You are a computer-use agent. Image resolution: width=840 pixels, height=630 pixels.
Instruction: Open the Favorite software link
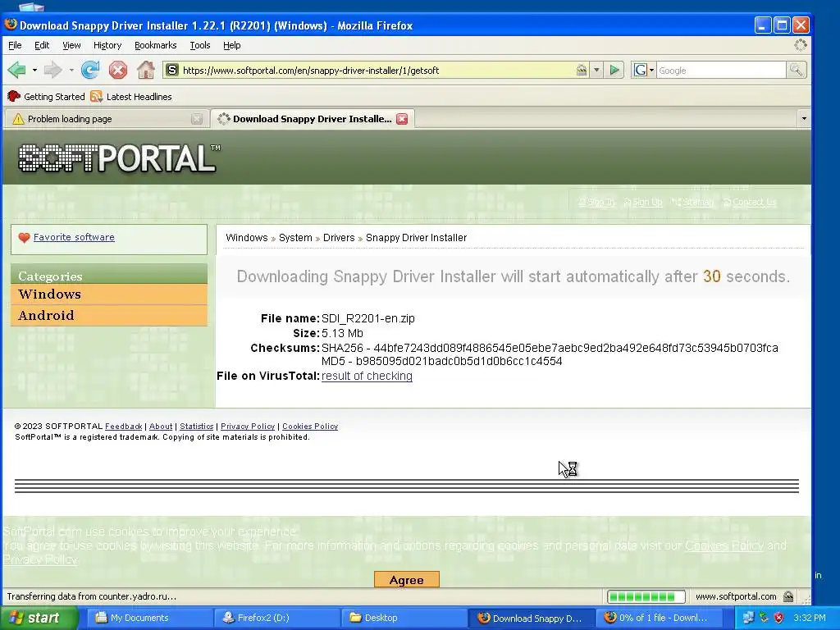[x=74, y=237]
